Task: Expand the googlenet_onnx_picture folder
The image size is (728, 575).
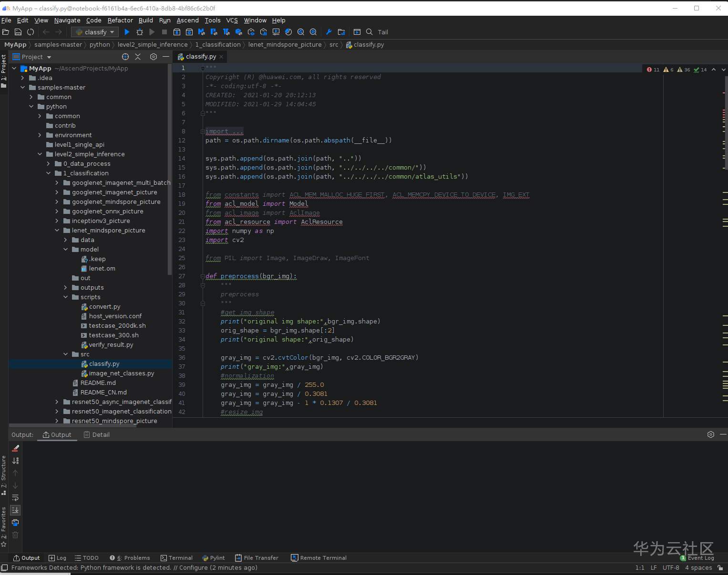Action: (x=57, y=212)
